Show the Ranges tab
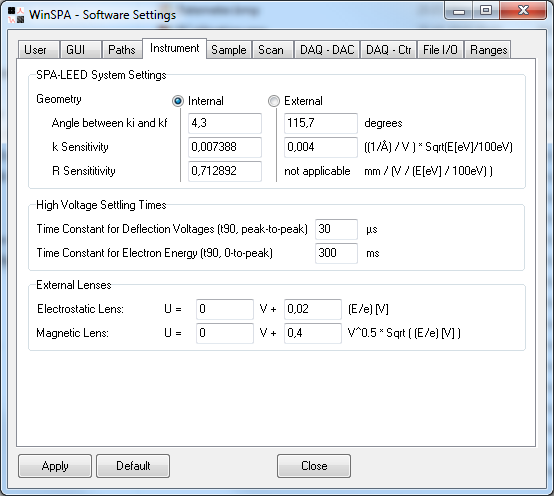554x496 pixels. pos(488,49)
